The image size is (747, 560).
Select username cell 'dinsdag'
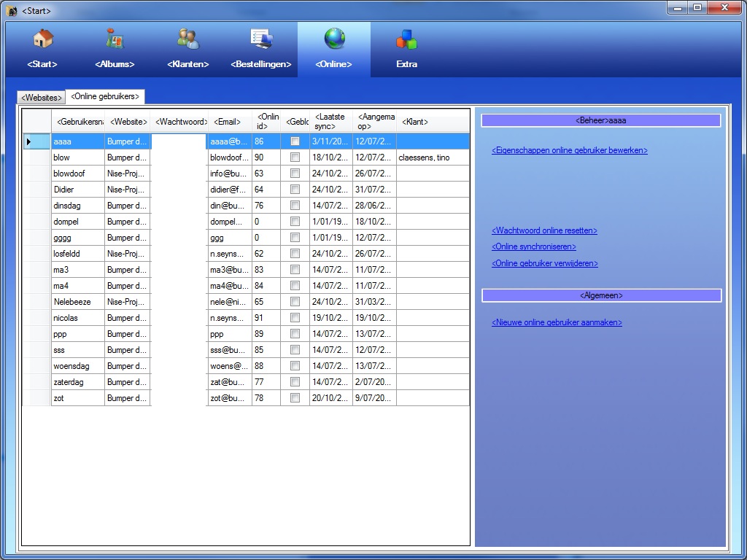tap(78, 206)
